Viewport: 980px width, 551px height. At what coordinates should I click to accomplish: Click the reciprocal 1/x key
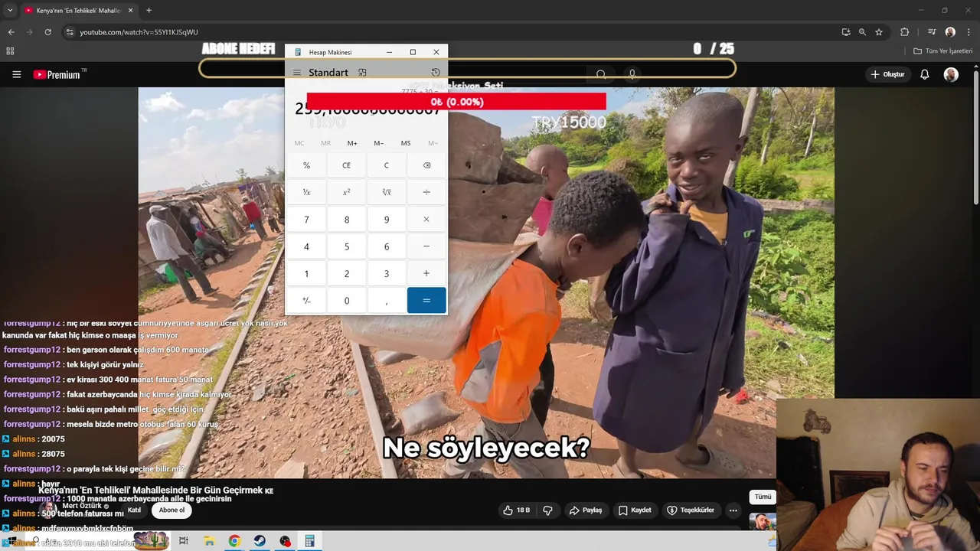306,192
